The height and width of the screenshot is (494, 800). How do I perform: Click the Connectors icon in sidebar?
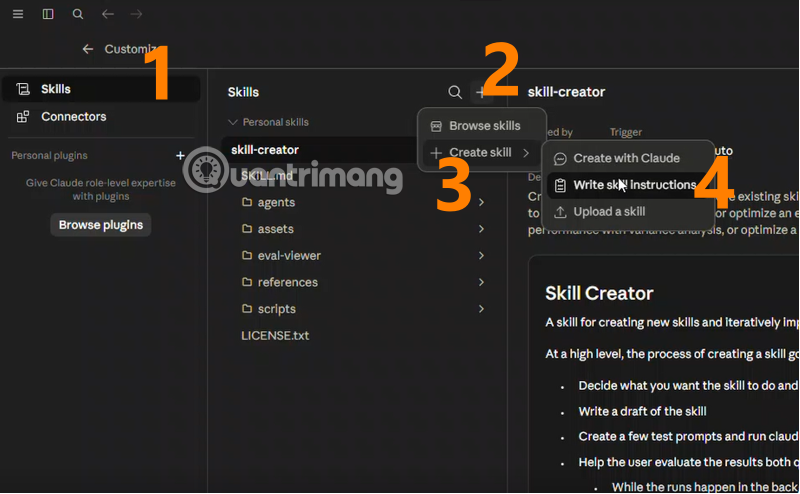point(22,116)
